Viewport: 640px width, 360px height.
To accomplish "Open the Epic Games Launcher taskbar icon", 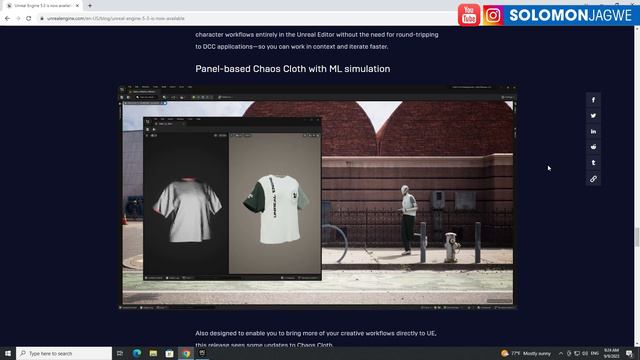I will [202, 353].
